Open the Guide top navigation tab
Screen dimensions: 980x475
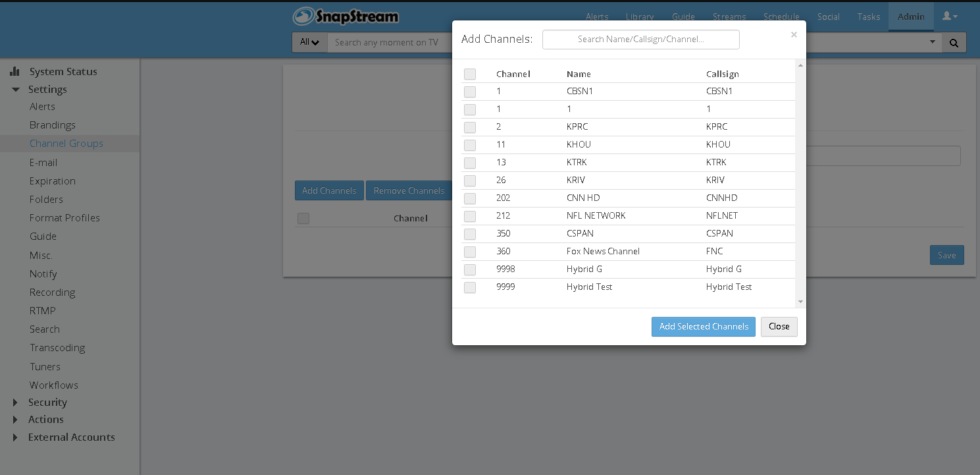pos(683,16)
